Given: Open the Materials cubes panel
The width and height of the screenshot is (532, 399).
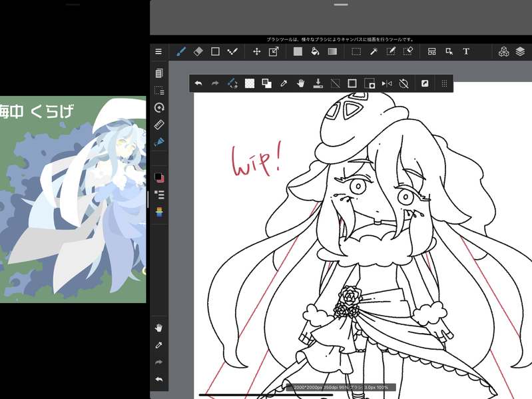Looking at the screenshot, I should pyautogui.click(x=503, y=51).
